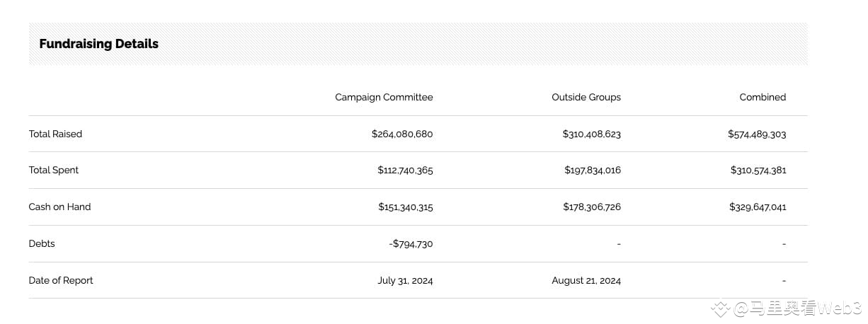Click the Fundraising Details heading
This screenshot has height=324, width=868.
coord(98,44)
